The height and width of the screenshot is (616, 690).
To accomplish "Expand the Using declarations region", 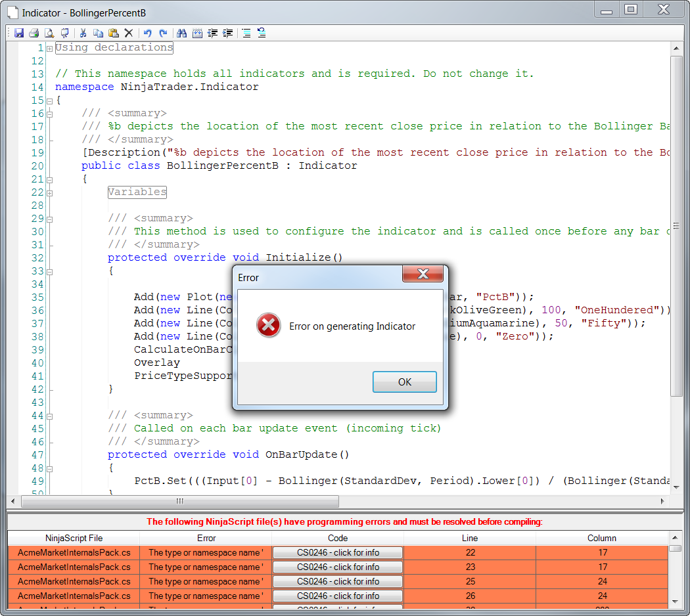I will (x=50, y=49).
